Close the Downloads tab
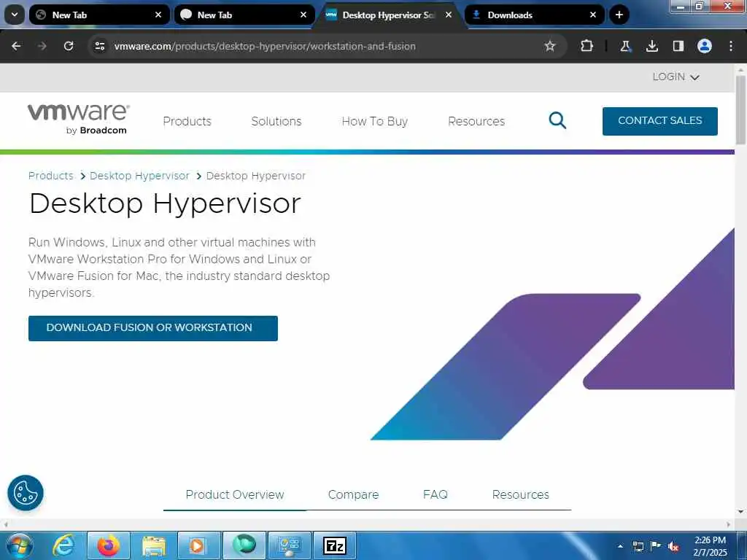 592,15
